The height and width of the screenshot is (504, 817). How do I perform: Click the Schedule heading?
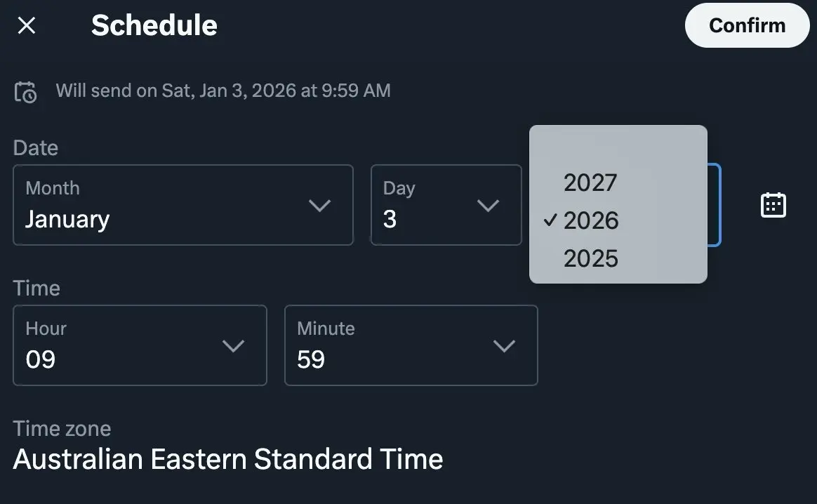[154, 26]
